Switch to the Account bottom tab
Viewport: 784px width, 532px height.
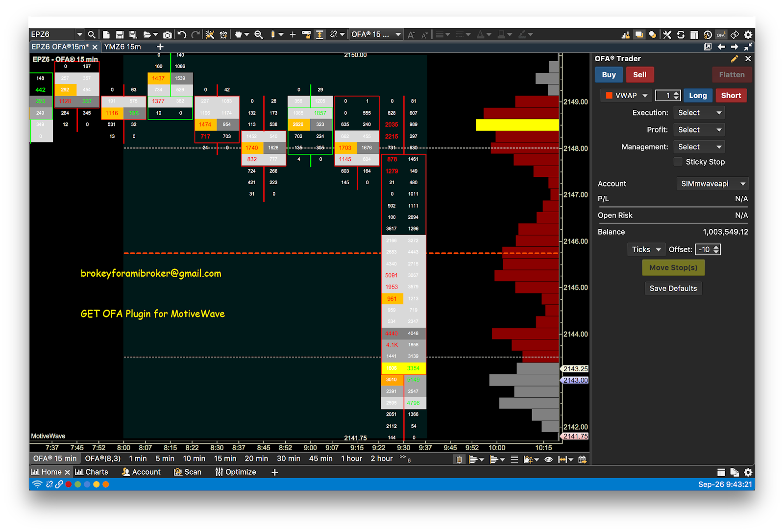(141, 472)
